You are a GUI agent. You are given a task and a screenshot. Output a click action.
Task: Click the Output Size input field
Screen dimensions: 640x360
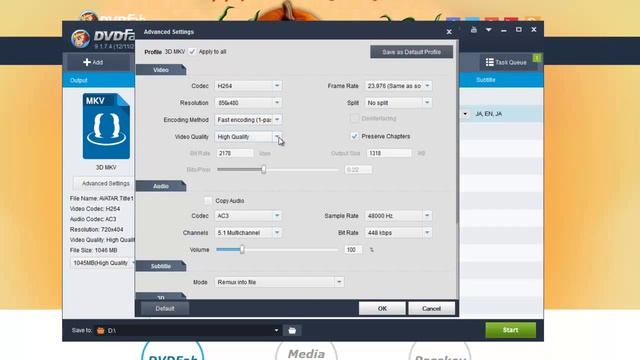pos(389,153)
